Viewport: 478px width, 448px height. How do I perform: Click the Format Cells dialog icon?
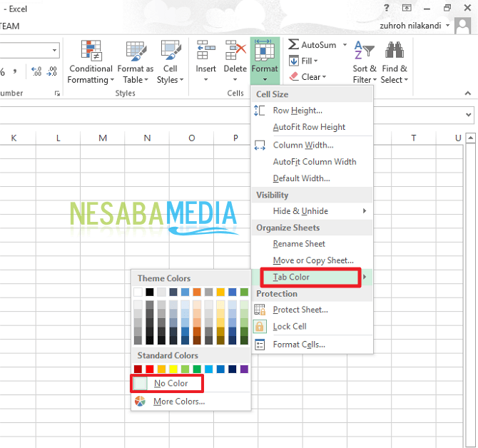pyautogui.click(x=260, y=345)
